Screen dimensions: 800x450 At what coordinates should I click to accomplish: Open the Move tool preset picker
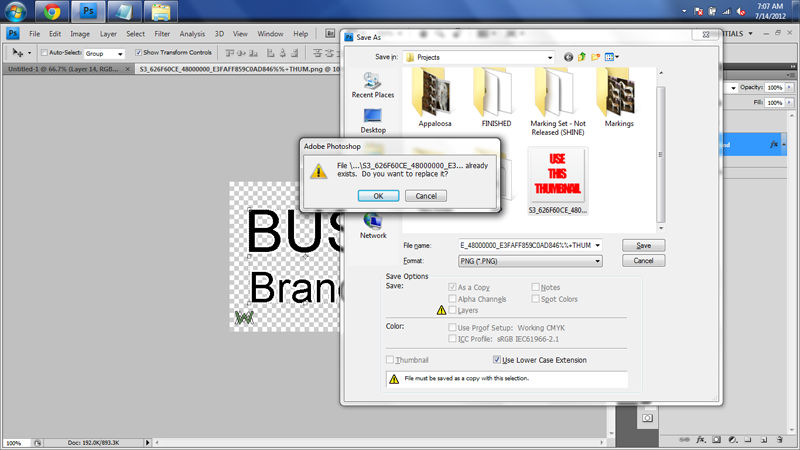point(30,53)
